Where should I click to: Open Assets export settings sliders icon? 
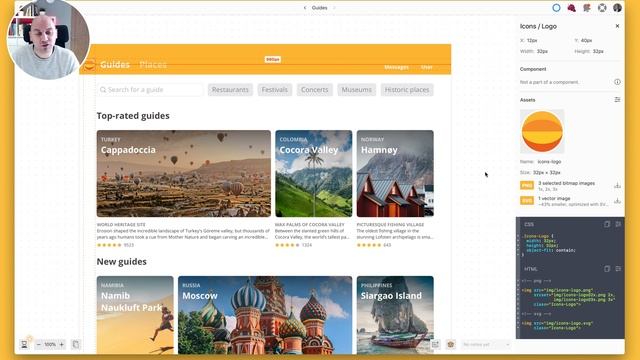[x=617, y=100]
